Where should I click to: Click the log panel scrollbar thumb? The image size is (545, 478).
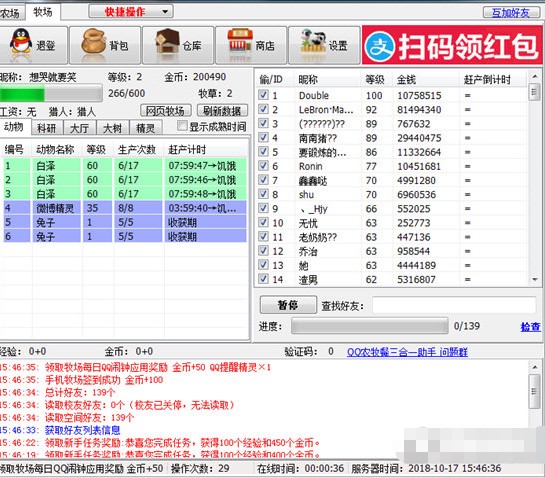pyautogui.click(x=534, y=391)
